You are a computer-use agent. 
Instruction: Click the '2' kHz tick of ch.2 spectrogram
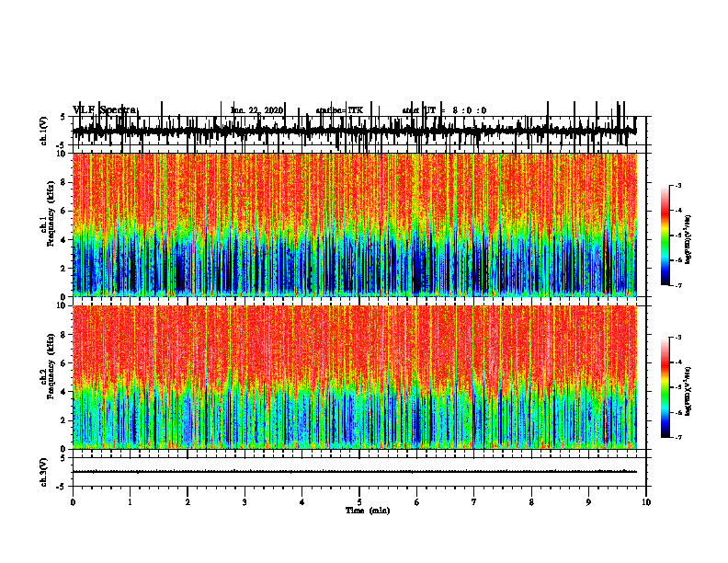pyautogui.click(x=63, y=420)
